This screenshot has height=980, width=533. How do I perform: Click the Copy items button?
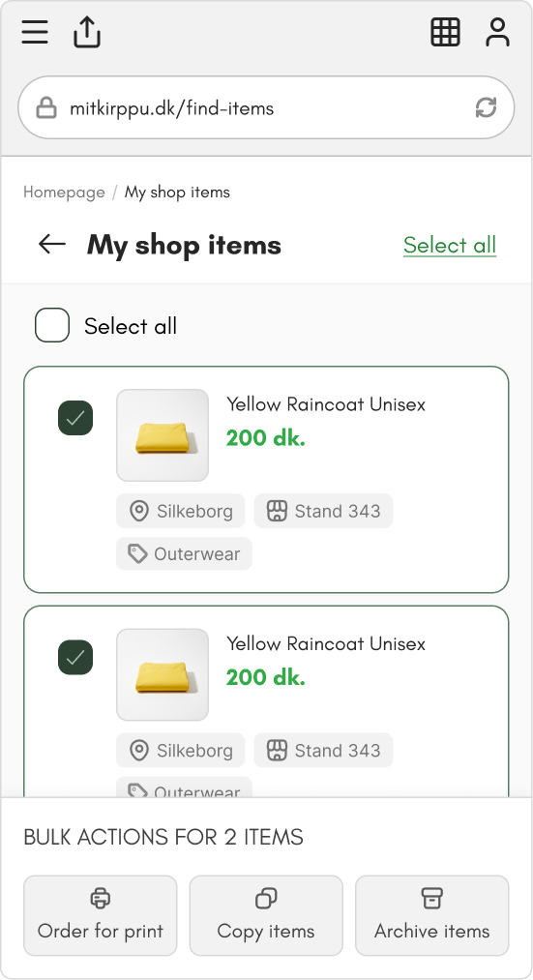coord(266,915)
